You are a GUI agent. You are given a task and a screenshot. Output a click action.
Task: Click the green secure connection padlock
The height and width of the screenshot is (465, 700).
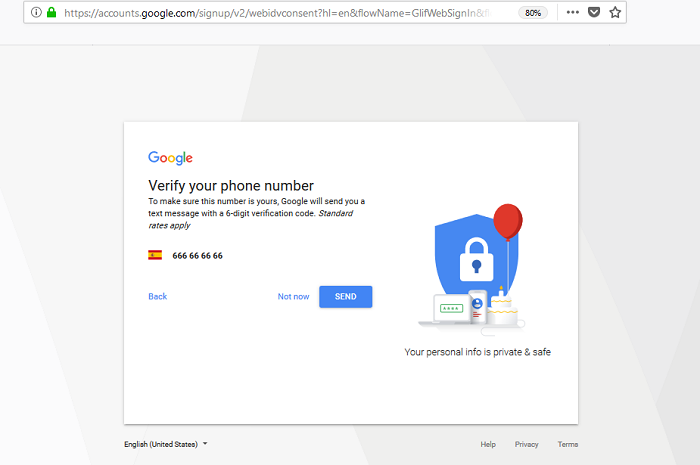tap(51, 12)
